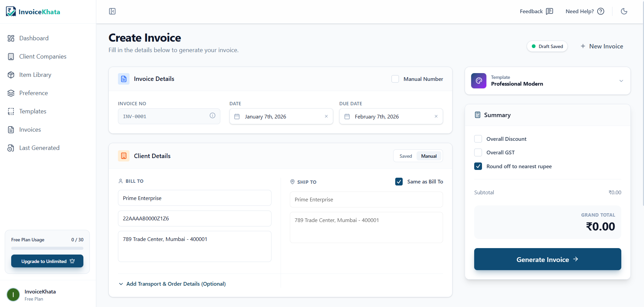Switch to the Saved client tab

(x=405, y=156)
